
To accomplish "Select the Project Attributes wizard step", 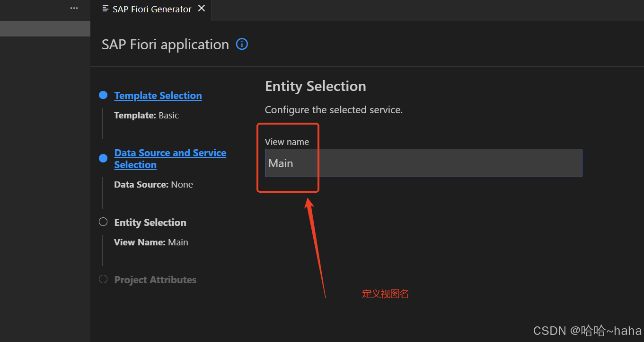I will [x=155, y=279].
